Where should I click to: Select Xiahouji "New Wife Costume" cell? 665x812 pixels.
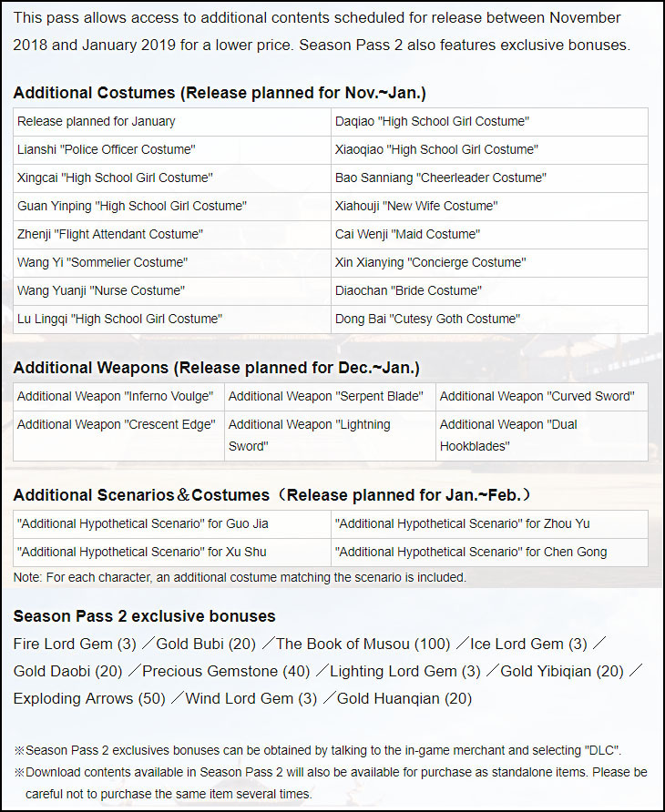pyautogui.click(x=416, y=206)
